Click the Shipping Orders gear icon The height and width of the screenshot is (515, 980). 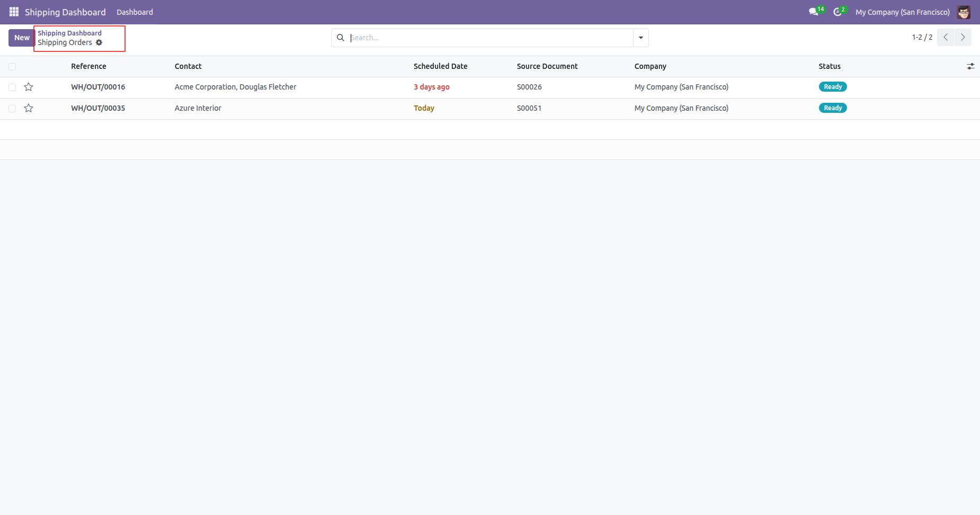(99, 42)
